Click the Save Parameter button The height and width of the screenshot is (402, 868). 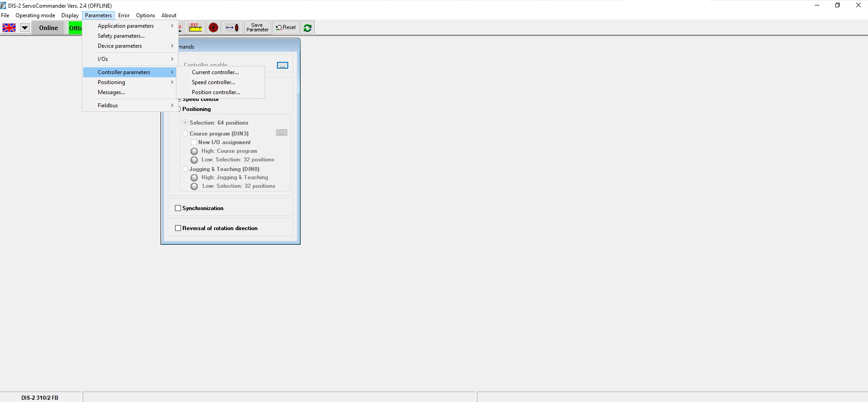click(257, 28)
